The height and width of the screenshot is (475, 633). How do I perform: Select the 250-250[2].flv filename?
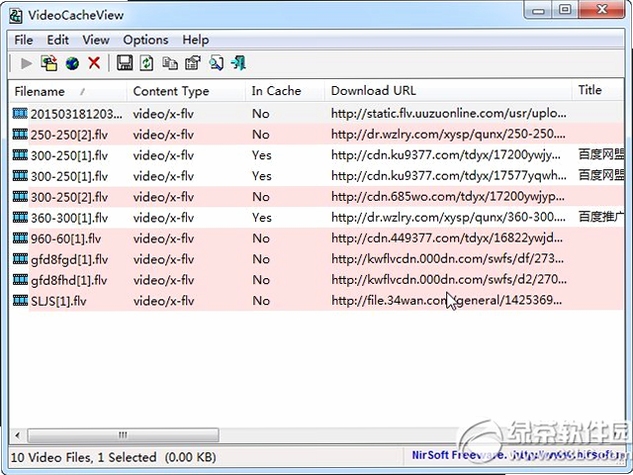[69, 135]
